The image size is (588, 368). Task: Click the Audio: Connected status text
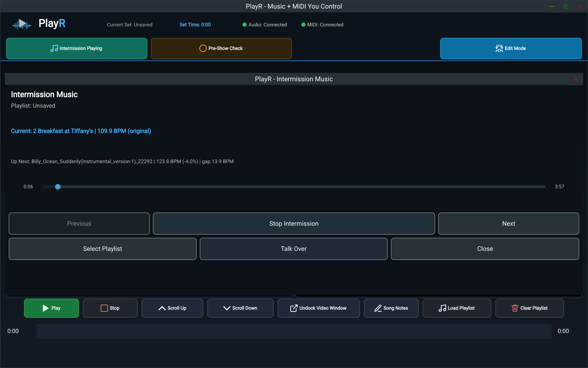tap(268, 25)
